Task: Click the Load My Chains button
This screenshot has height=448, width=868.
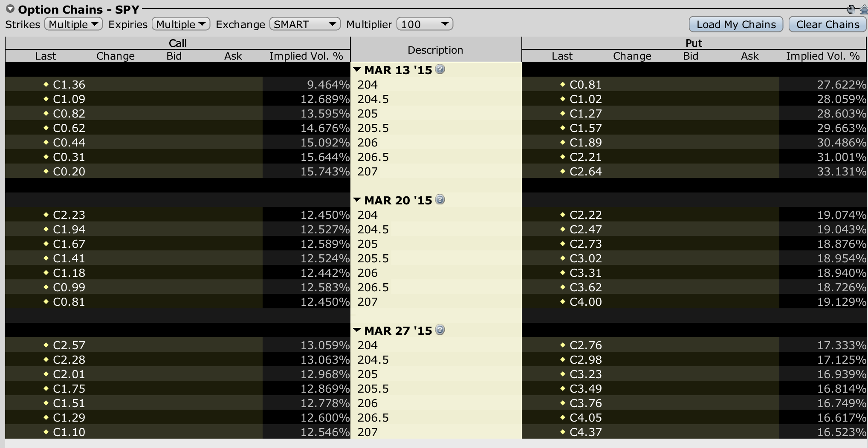Action: (x=736, y=24)
